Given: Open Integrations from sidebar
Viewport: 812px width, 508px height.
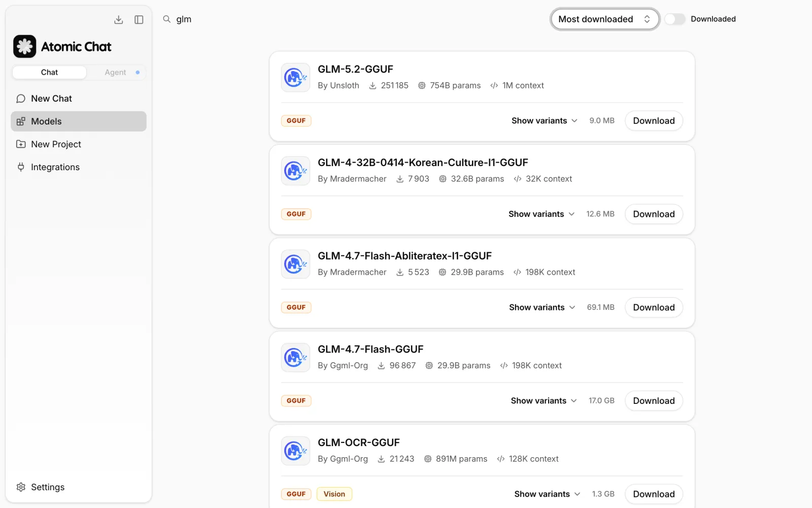Looking at the screenshot, I should [x=79, y=167].
